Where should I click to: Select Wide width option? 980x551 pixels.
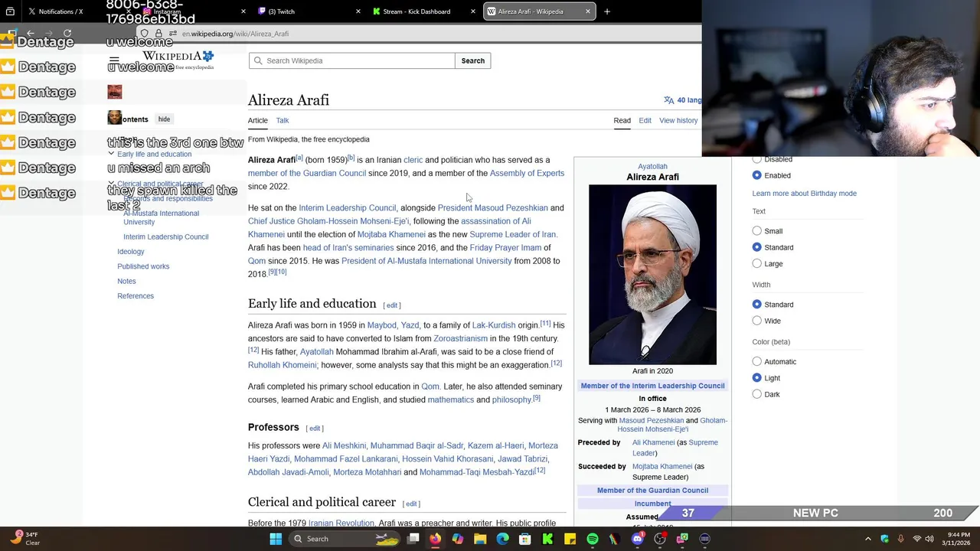click(x=757, y=321)
